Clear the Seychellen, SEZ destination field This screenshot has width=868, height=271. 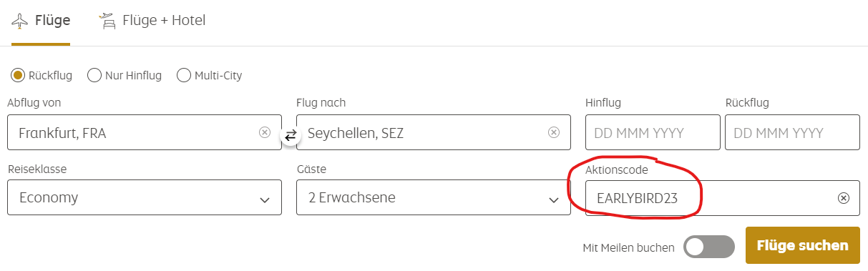pos(554,132)
